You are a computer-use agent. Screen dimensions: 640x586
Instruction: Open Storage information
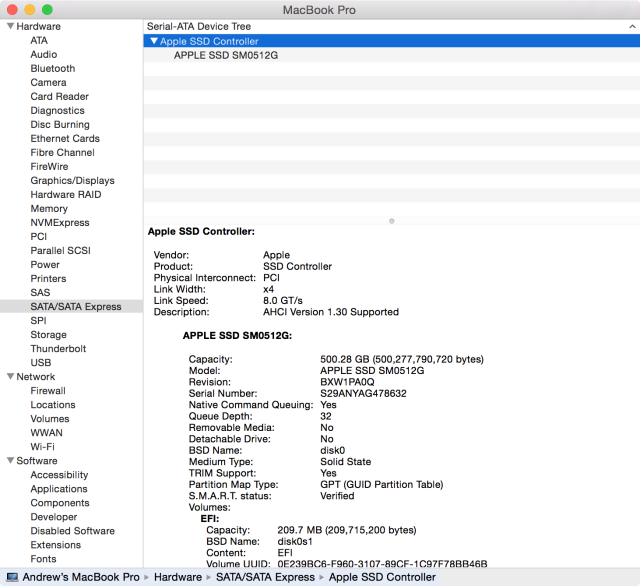tap(48, 335)
